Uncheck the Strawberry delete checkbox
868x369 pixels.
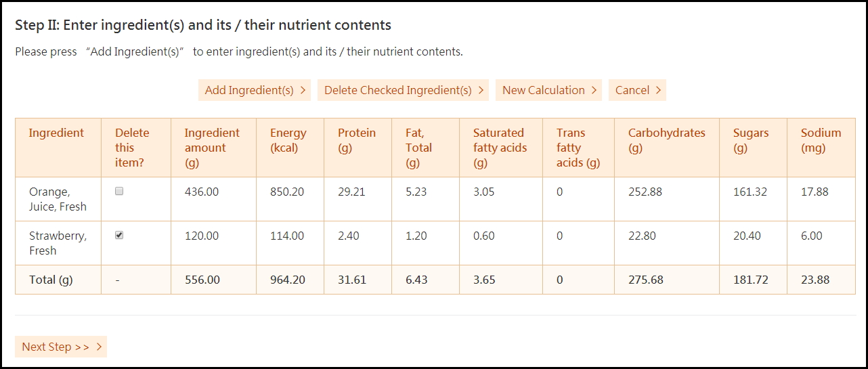click(119, 235)
